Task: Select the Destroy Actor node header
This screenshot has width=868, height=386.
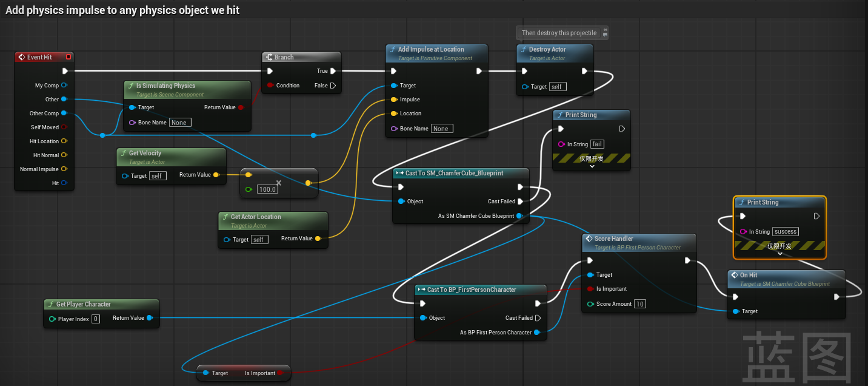Action: tap(547, 50)
